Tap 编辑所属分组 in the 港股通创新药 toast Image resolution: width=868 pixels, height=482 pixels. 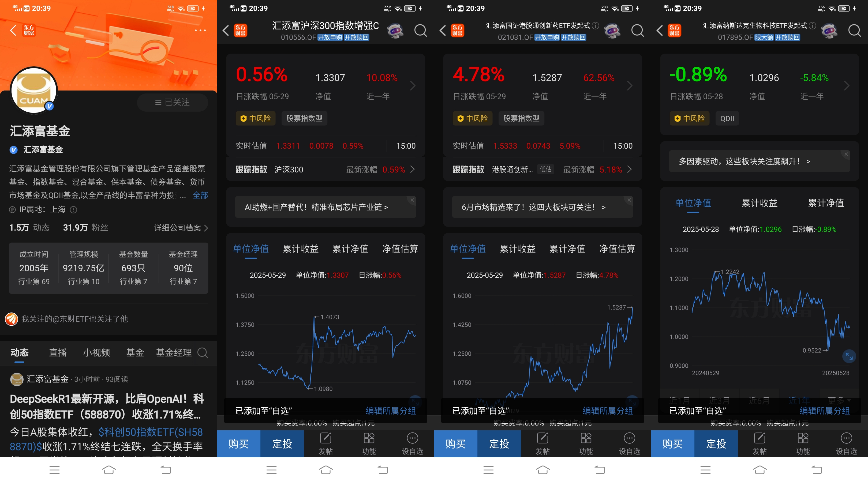607,411
